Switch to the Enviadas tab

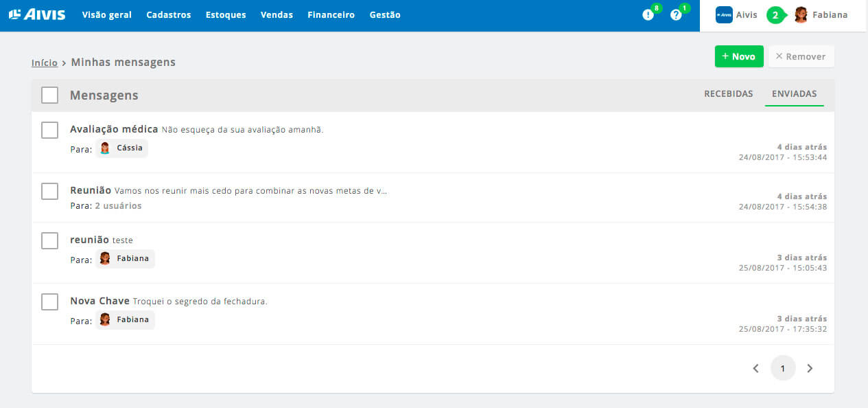(x=795, y=94)
